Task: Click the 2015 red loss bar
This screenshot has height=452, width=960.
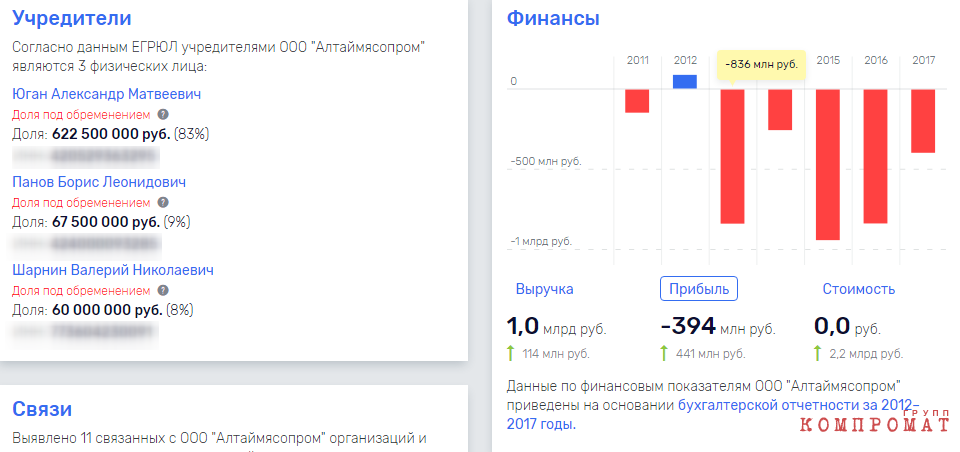Action: (828, 165)
